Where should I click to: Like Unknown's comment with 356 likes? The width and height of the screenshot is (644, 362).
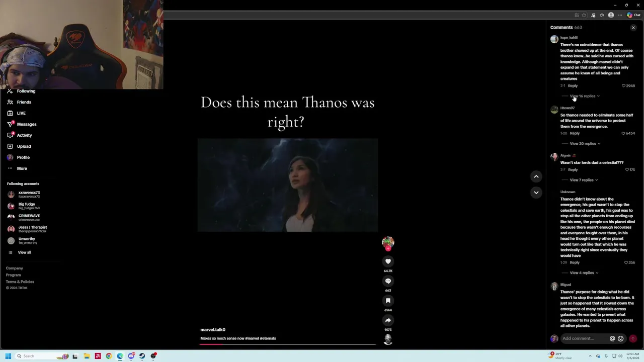pyautogui.click(x=626, y=262)
